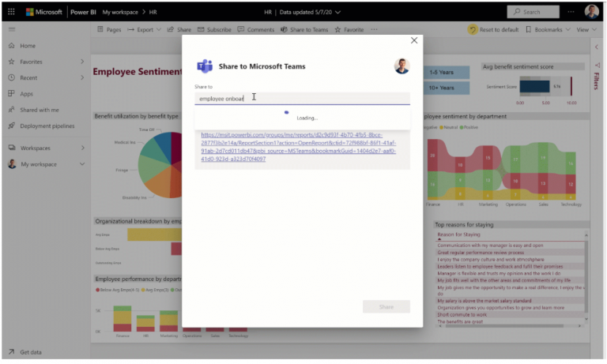
Task: Click the profile avatar in dialog
Action: [402, 66]
